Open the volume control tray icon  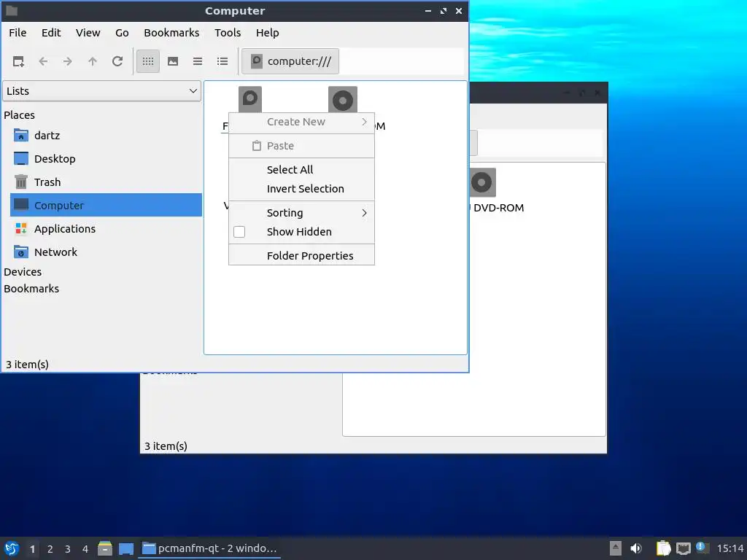[636, 548]
